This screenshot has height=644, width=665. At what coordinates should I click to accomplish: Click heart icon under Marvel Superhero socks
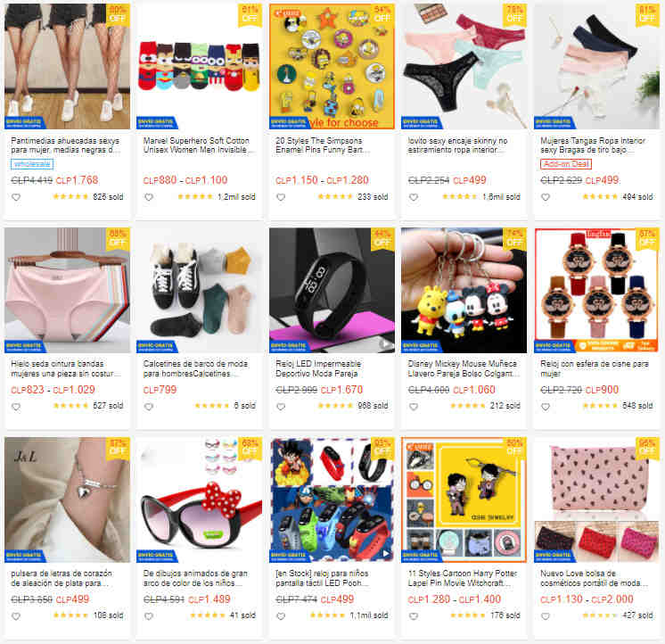click(x=149, y=197)
